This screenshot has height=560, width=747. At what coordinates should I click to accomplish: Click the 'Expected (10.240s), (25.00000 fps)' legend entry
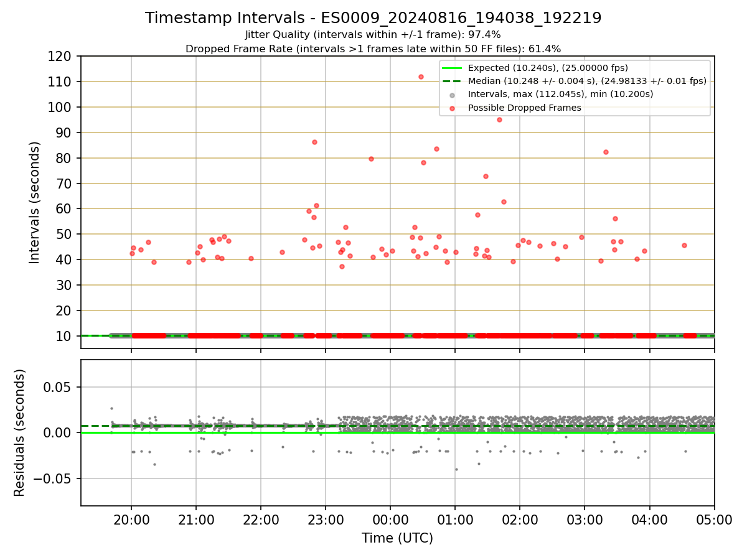(548, 68)
